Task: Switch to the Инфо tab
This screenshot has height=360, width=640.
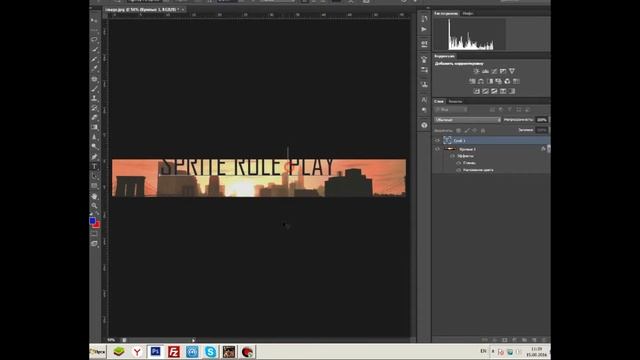Action: point(468,13)
